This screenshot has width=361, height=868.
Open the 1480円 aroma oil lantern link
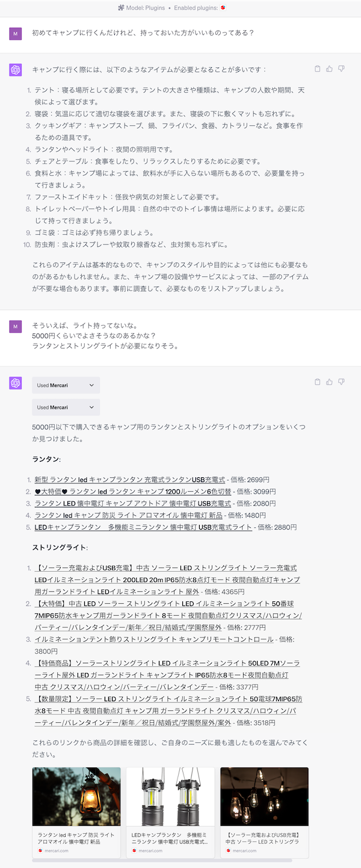tap(129, 515)
